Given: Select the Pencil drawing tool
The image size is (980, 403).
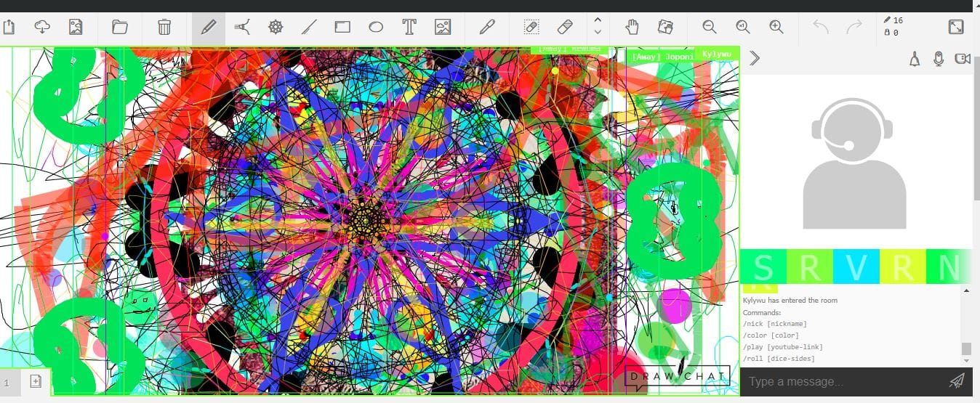Looking at the screenshot, I should click(209, 28).
